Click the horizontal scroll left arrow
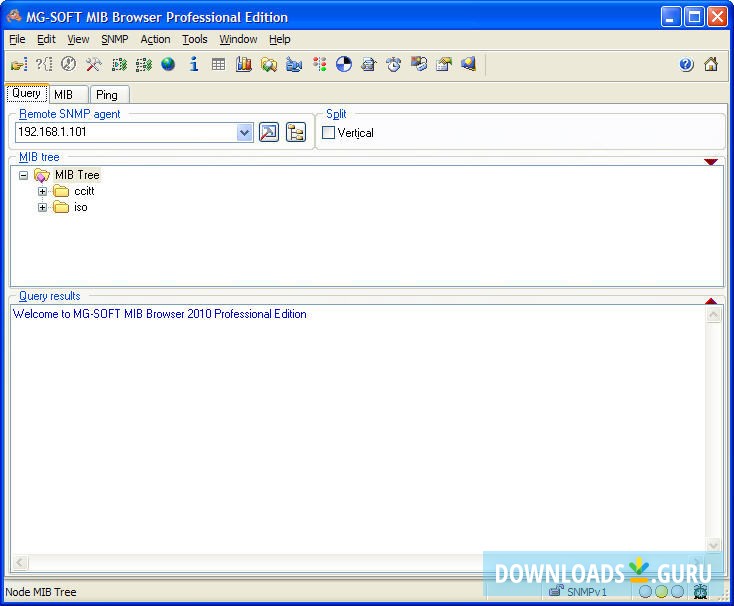 point(20,562)
